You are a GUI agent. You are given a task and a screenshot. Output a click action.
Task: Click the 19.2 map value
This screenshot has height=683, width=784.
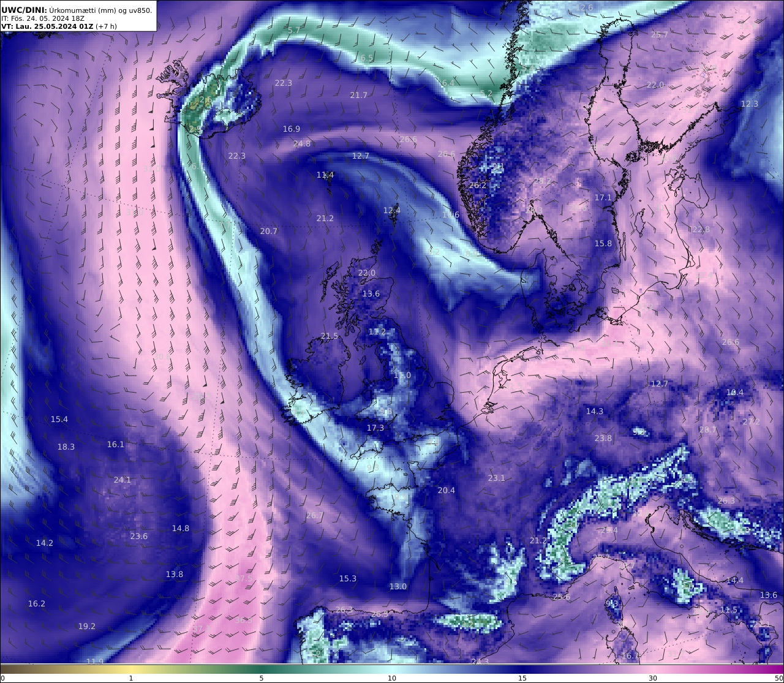click(x=87, y=626)
